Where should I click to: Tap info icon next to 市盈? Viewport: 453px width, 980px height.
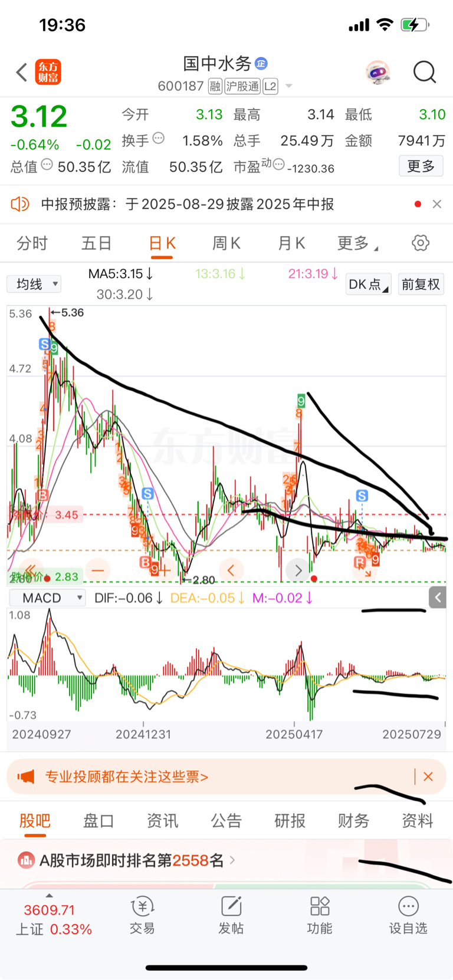(279, 164)
